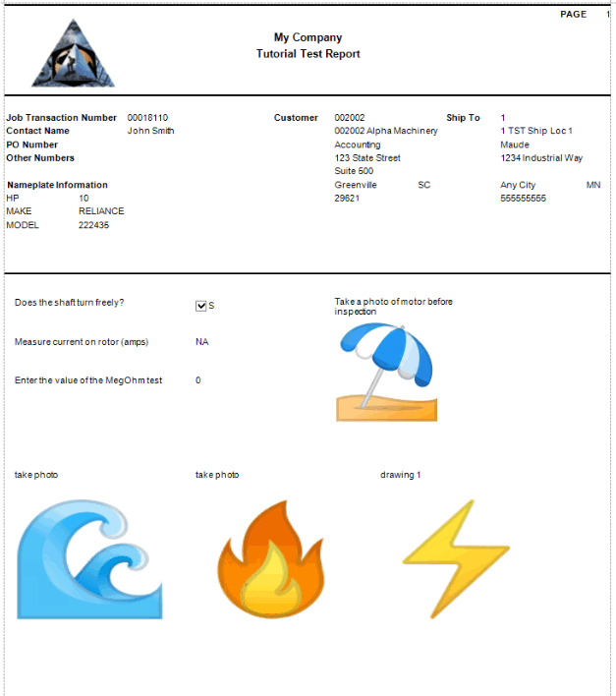Select the MODEL value 222435
The image size is (616, 696).
pyautogui.click(x=93, y=225)
